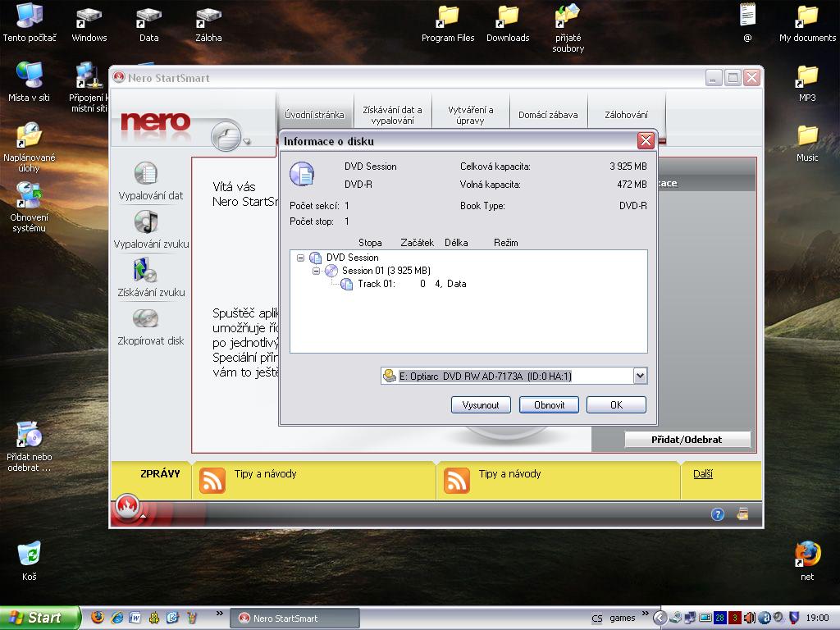The image size is (840, 630).
Task: Launch Word from the quick launch bar
Action: 135,618
